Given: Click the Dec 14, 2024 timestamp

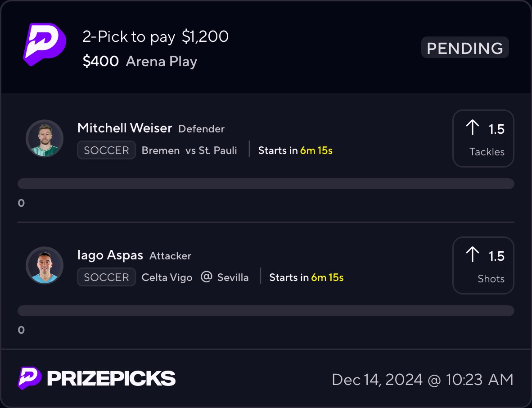Looking at the screenshot, I should click(423, 380).
